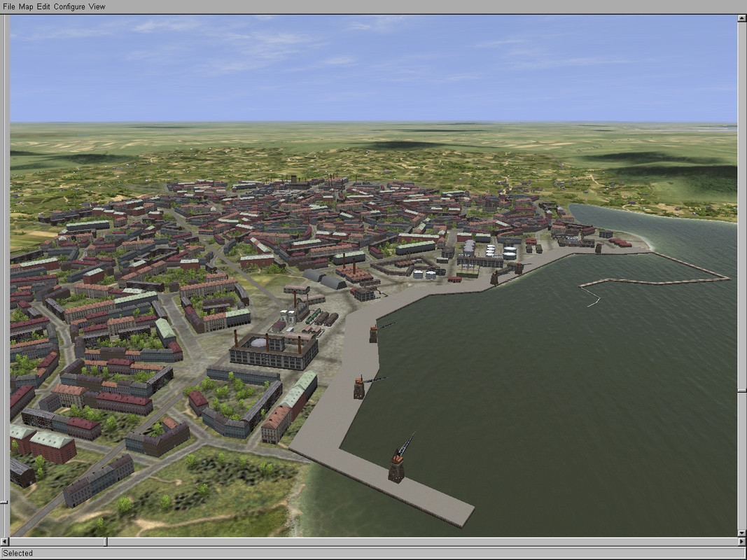The width and height of the screenshot is (747, 560).
Task: Click the vertical scrollbar down arrow
Action: click(x=742, y=533)
